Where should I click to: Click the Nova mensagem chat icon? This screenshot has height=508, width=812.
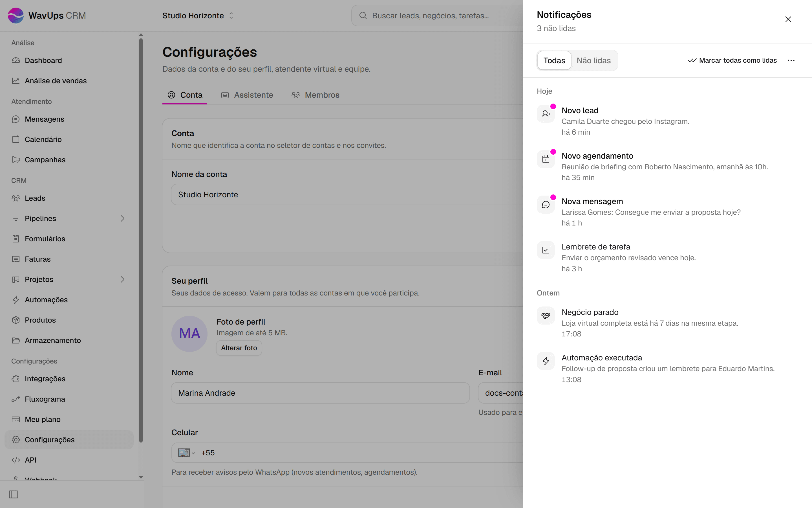tap(546, 205)
